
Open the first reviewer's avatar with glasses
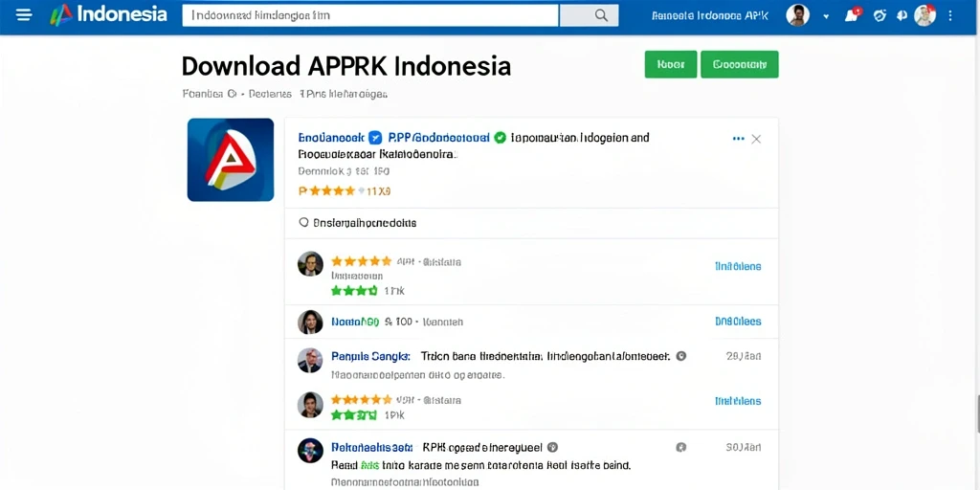coord(310,264)
